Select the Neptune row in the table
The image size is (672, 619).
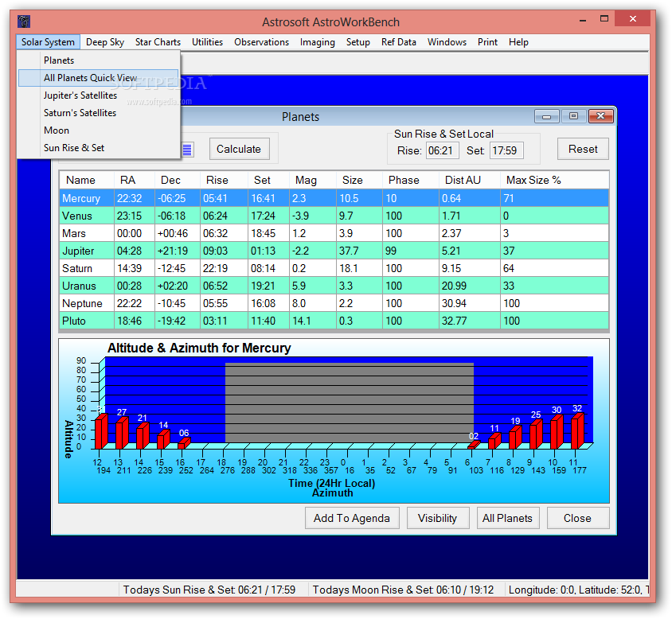pos(334,304)
